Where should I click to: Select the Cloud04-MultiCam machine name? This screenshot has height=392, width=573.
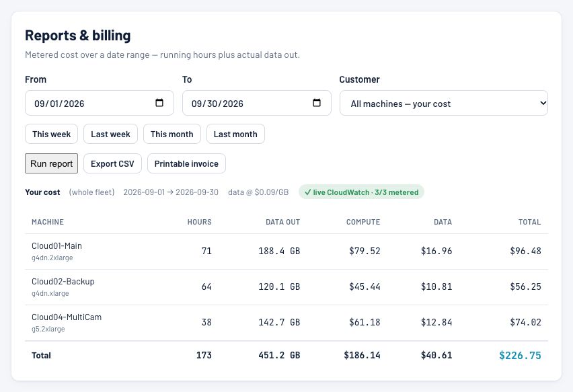[67, 317]
